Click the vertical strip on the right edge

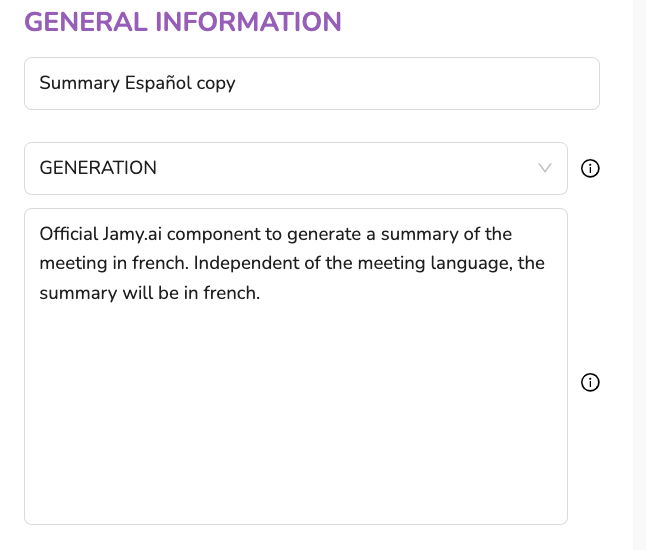pos(639,275)
